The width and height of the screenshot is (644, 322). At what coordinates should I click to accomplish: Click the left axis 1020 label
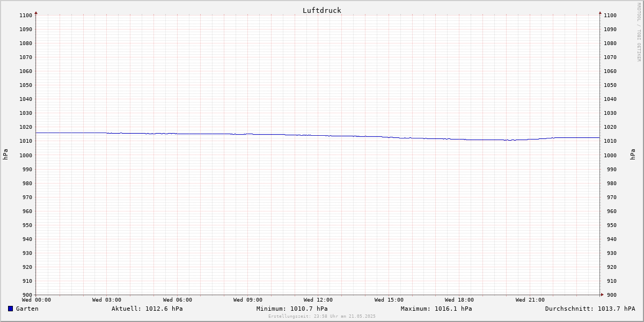[x=26, y=127]
